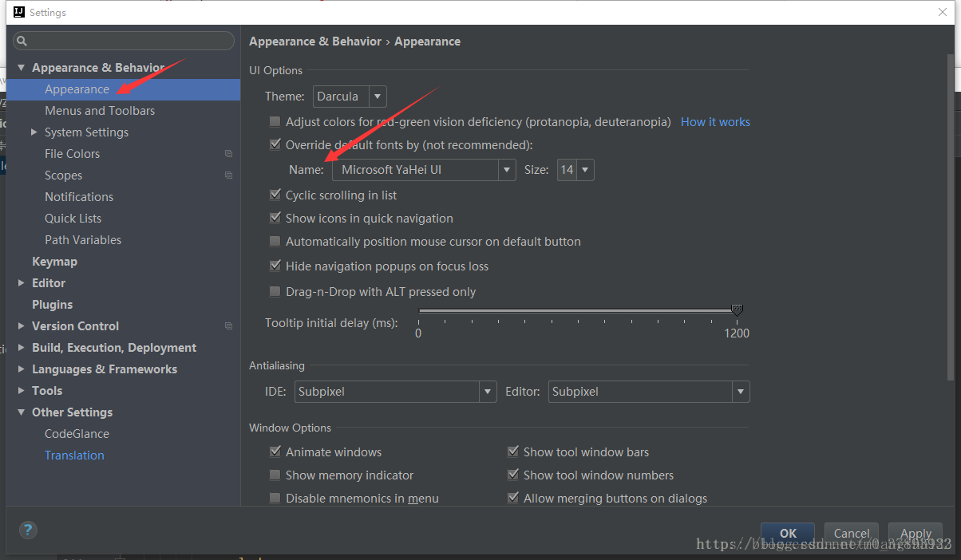Viewport: 961px width, 560px height.
Task: Open the How it works link
Action: click(715, 122)
